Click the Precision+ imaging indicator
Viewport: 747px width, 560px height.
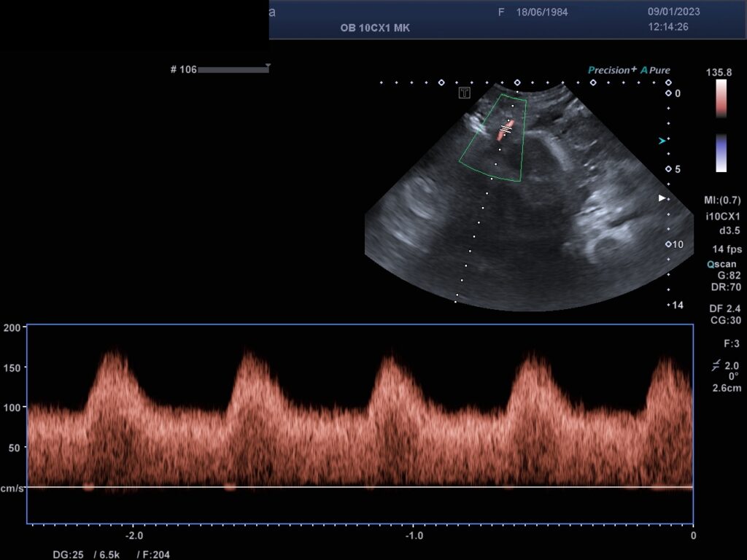click(x=613, y=70)
